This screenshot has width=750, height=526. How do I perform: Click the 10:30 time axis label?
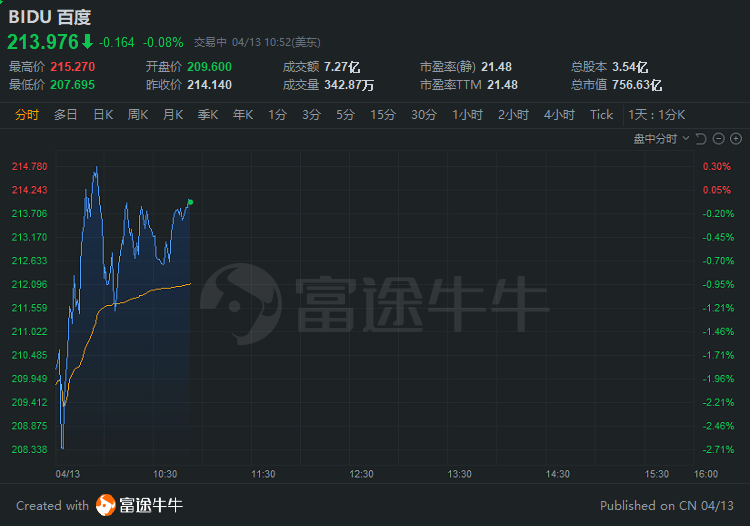coord(165,474)
